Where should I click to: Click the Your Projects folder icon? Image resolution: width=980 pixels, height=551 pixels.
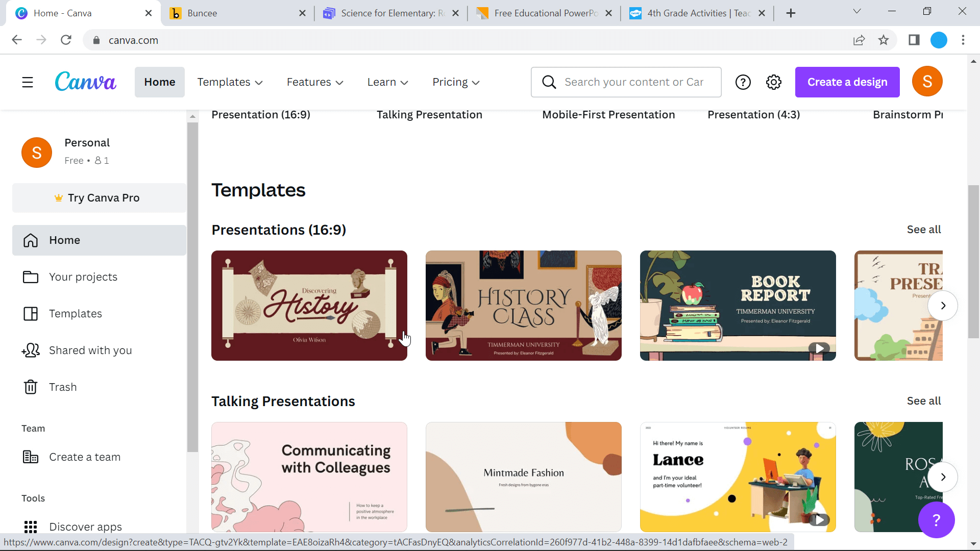point(30,277)
